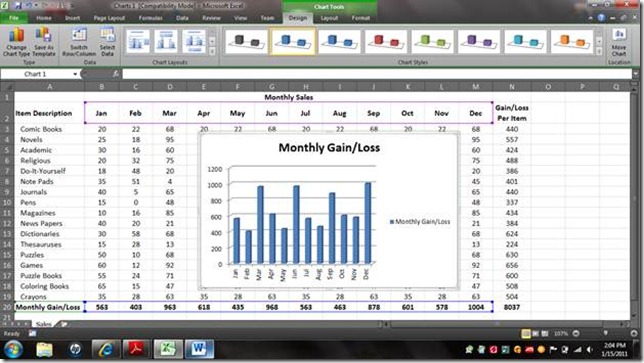Apply the gray chart style
Screen dimensions: 644x363
point(246,41)
